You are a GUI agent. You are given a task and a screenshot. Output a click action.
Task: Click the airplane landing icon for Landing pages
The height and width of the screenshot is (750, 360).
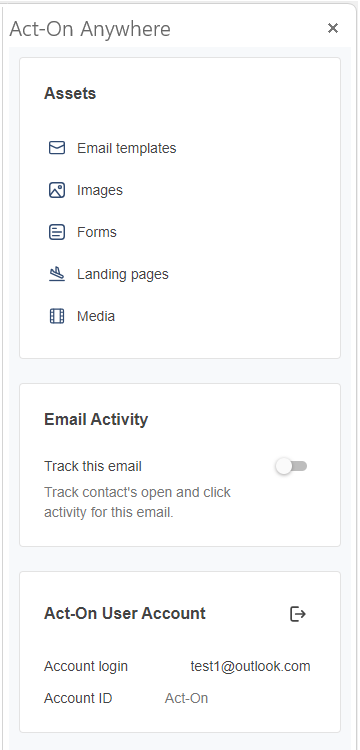pyautogui.click(x=57, y=274)
